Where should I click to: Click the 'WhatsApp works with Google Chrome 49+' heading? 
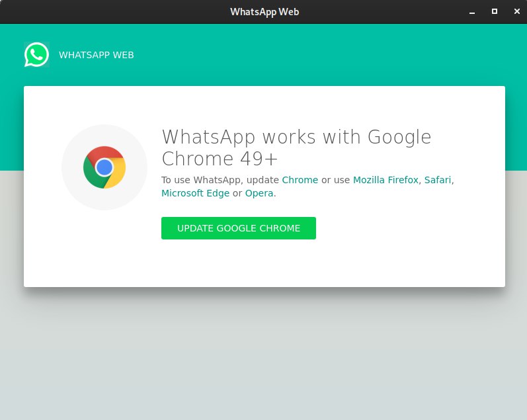[296, 147]
